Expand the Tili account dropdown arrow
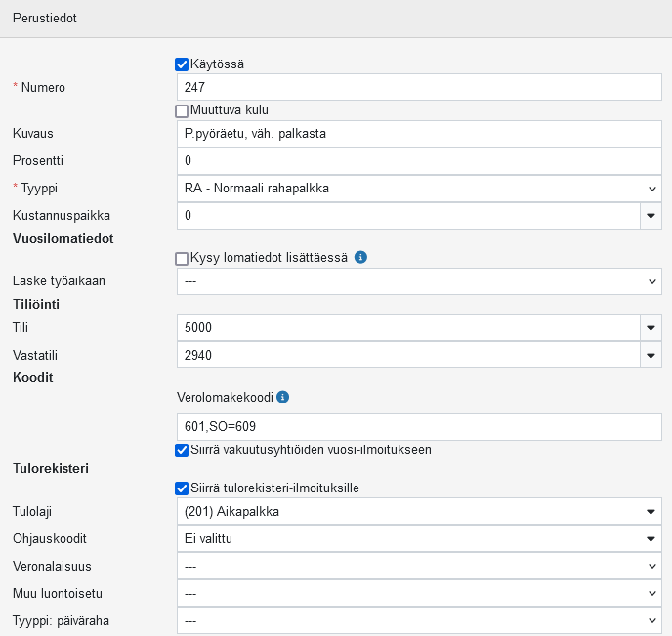The width and height of the screenshot is (672, 636). tap(651, 327)
